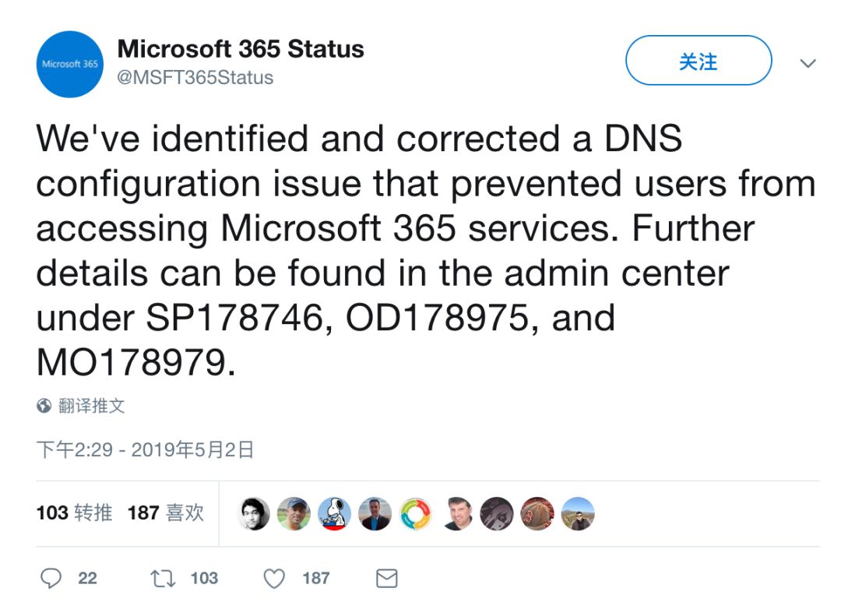Select the avatar of man in suit
The width and height of the screenshot is (841, 616).
click(x=375, y=513)
